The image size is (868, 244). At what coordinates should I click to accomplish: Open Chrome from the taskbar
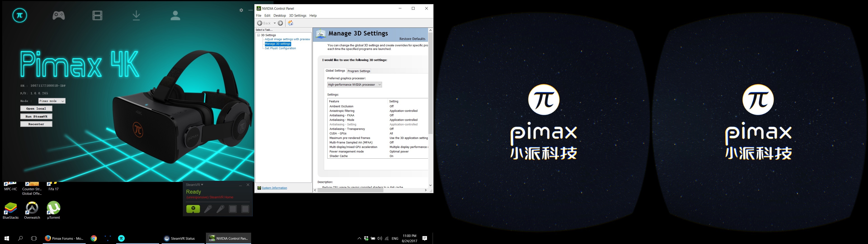94,238
